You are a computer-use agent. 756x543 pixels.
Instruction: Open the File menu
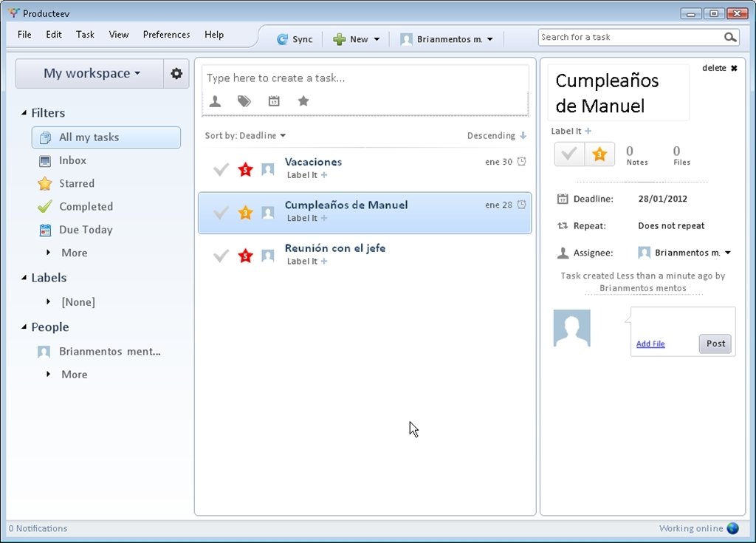click(24, 34)
